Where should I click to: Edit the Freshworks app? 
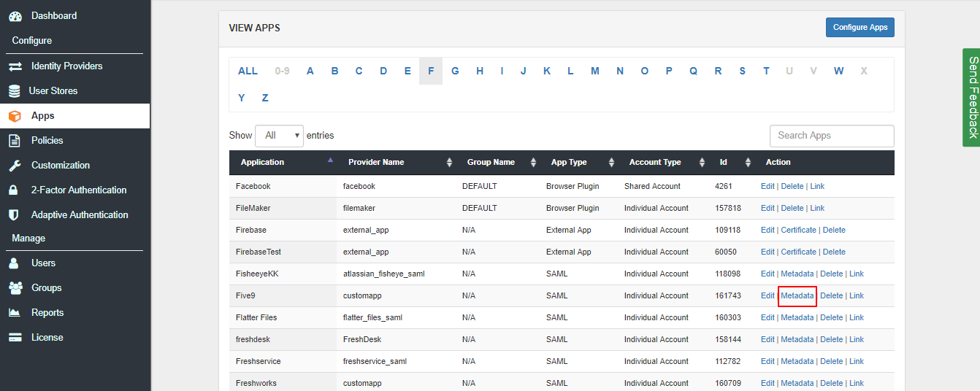tap(767, 383)
